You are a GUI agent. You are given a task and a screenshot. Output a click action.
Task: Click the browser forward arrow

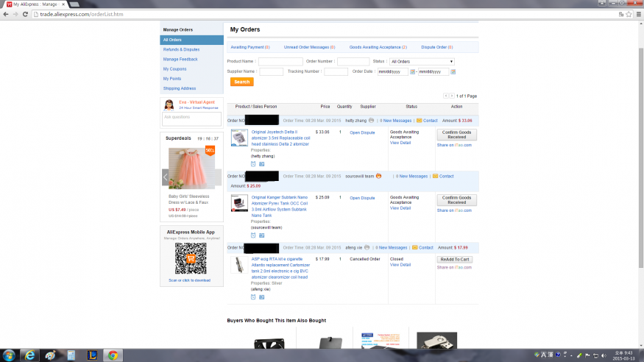tap(15, 14)
